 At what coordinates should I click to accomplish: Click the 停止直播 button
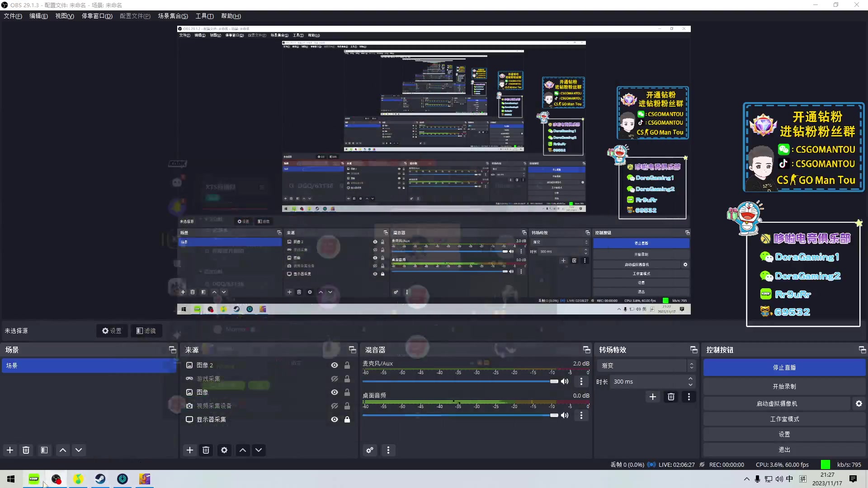click(784, 367)
